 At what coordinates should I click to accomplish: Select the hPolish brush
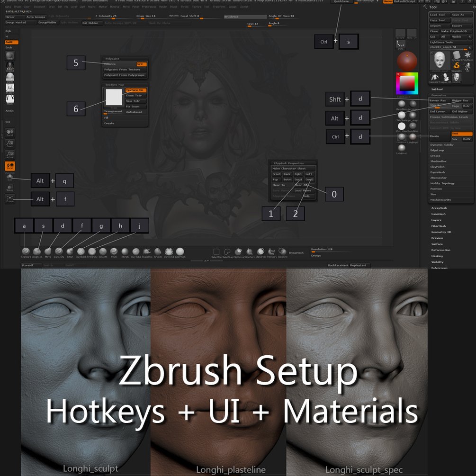158,251
